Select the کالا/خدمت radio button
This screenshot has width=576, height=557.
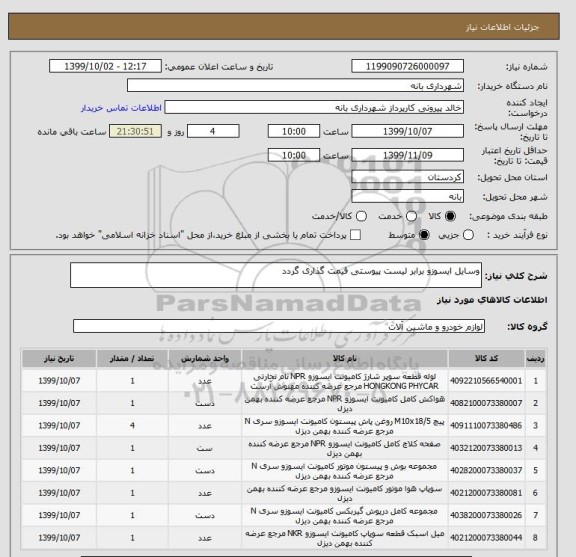point(361,216)
